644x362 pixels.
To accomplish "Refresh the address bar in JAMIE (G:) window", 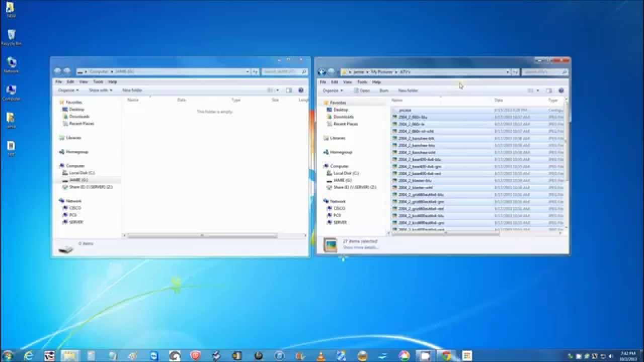I will pos(255,72).
